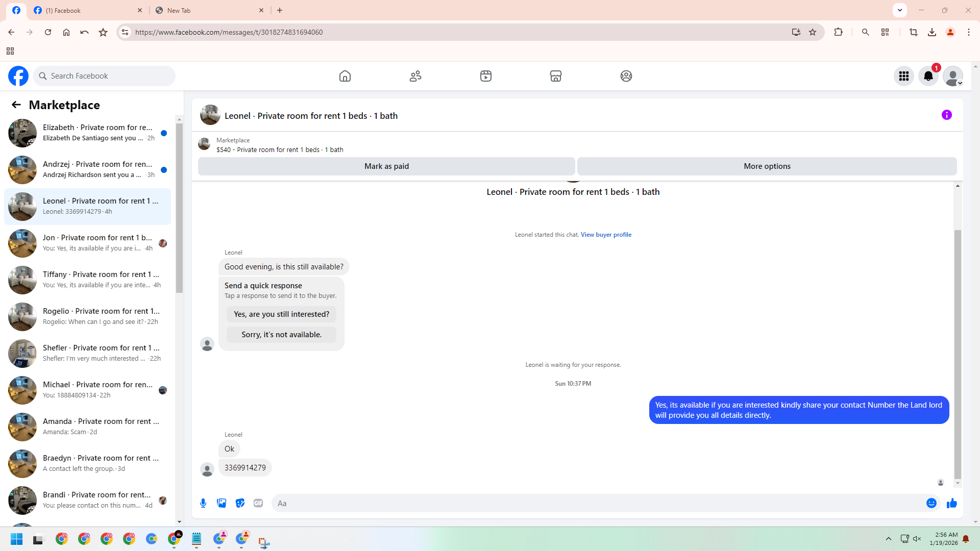Open the Groups icon in top navigation
This screenshot has width=980, height=551.
pos(626,76)
